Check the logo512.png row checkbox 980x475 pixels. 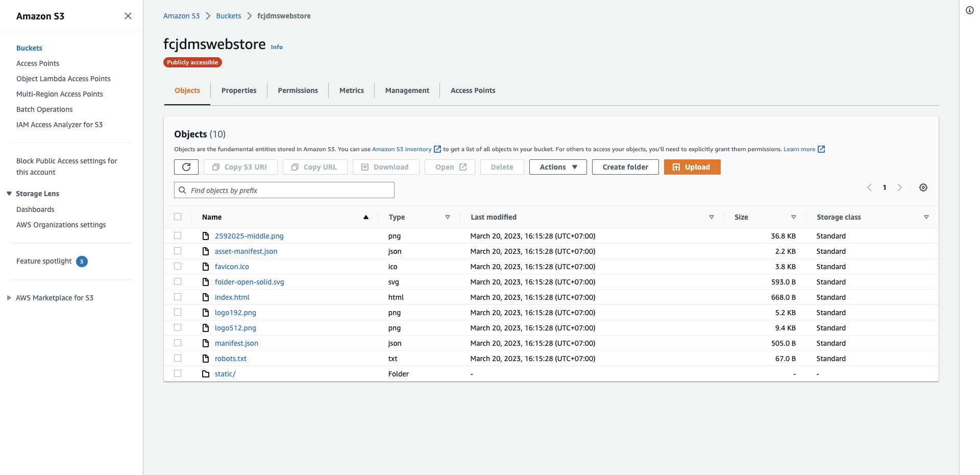[x=178, y=327]
